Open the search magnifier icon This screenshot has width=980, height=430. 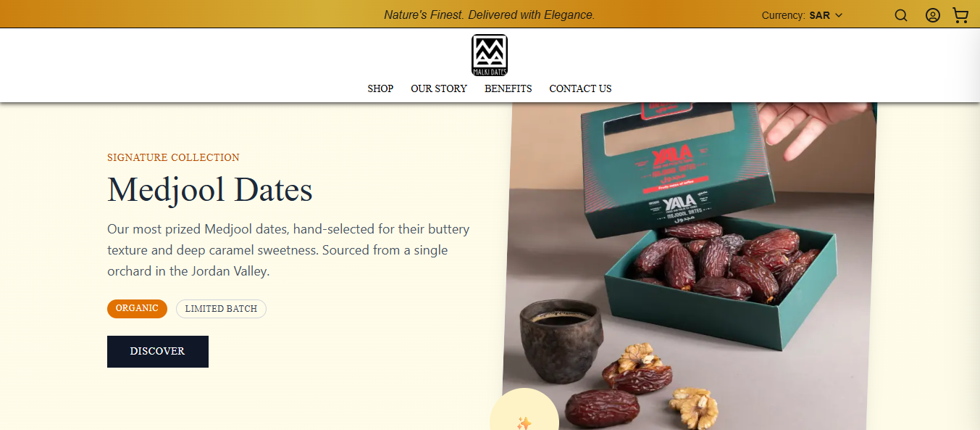point(900,15)
